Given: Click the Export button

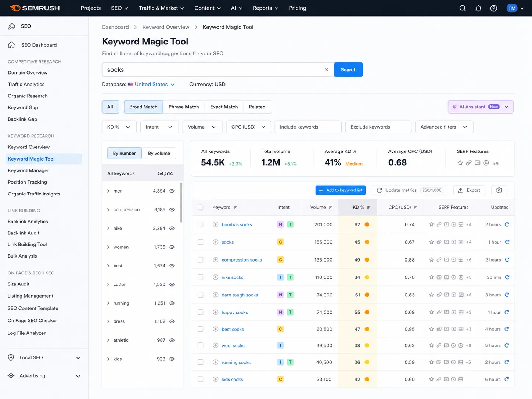Looking at the screenshot, I should [469, 190].
